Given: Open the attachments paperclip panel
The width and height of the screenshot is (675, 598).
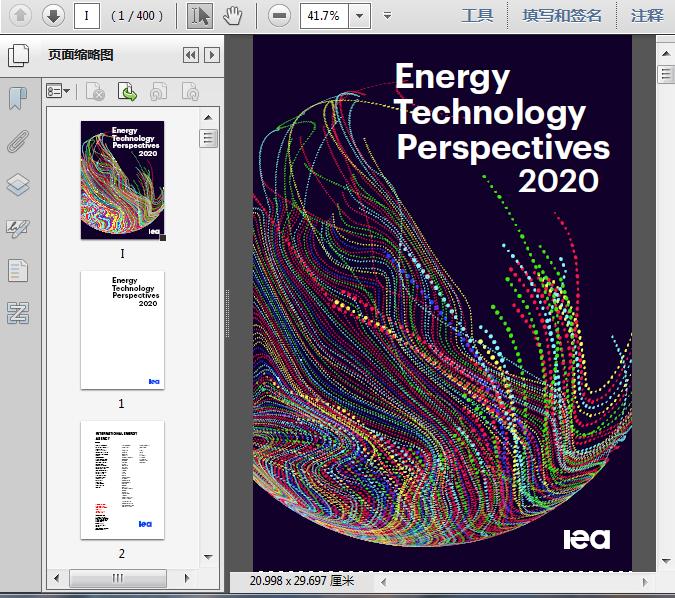Looking at the screenshot, I should coord(18,141).
